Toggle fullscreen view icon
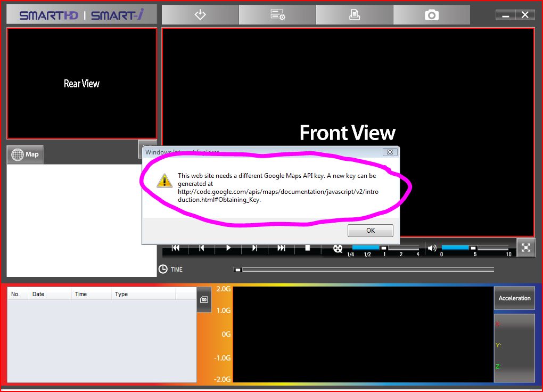543x392 pixels. click(526, 248)
